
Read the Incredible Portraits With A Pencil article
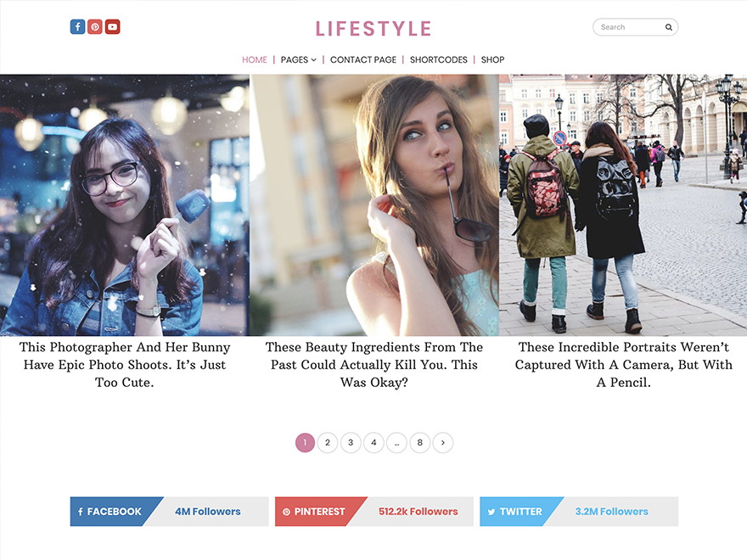point(623,365)
